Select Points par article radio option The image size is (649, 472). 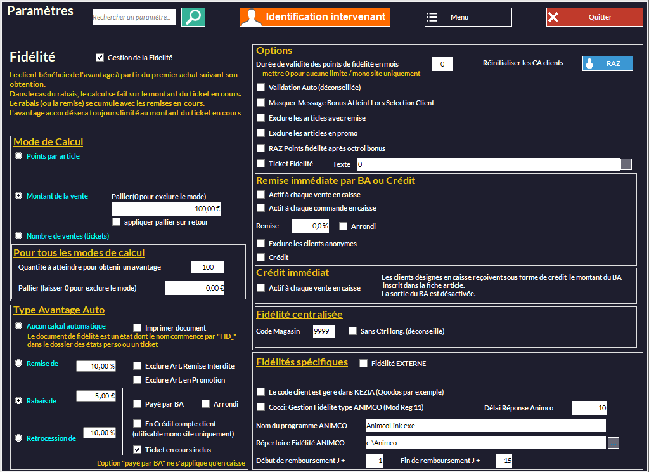(x=19, y=157)
